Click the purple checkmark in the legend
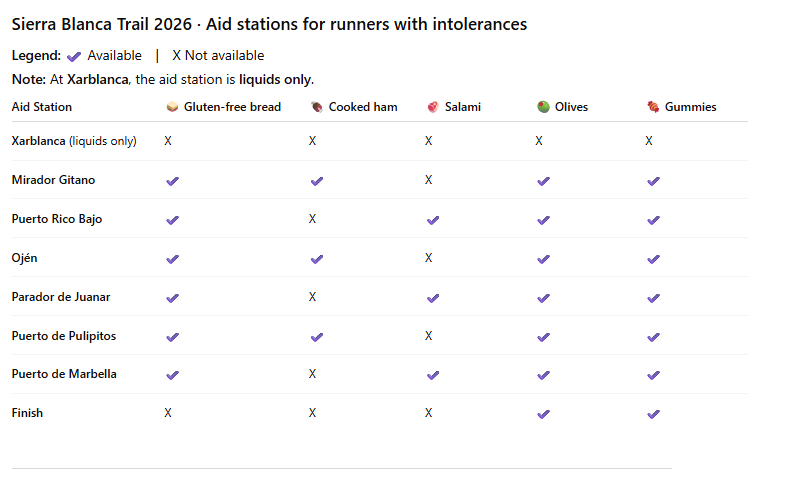Image resolution: width=788 pixels, height=488 pixels. [x=74, y=56]
